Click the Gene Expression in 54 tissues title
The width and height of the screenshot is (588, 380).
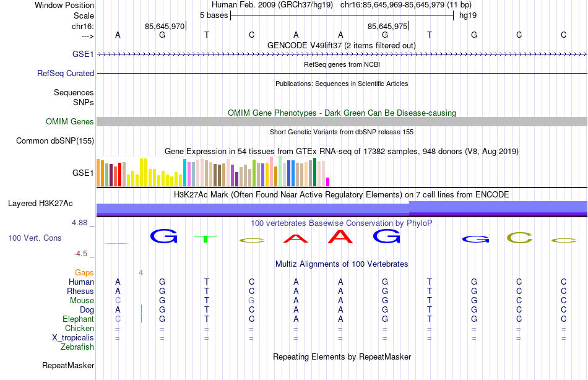[342, 152]
